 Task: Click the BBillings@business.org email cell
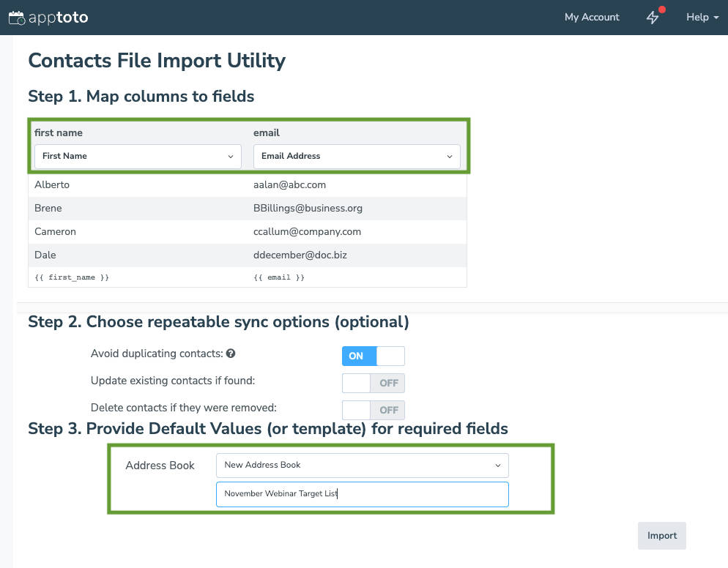point(308,208)
